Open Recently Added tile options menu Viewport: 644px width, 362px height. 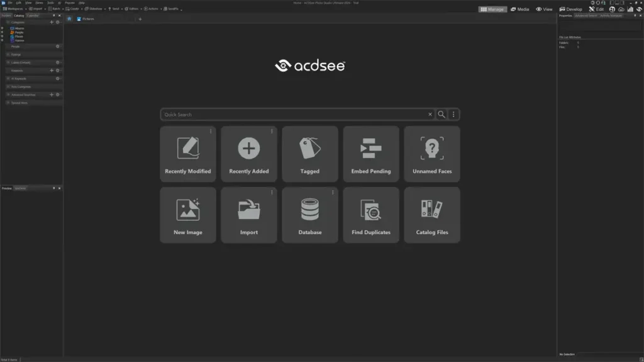point(272,131)
